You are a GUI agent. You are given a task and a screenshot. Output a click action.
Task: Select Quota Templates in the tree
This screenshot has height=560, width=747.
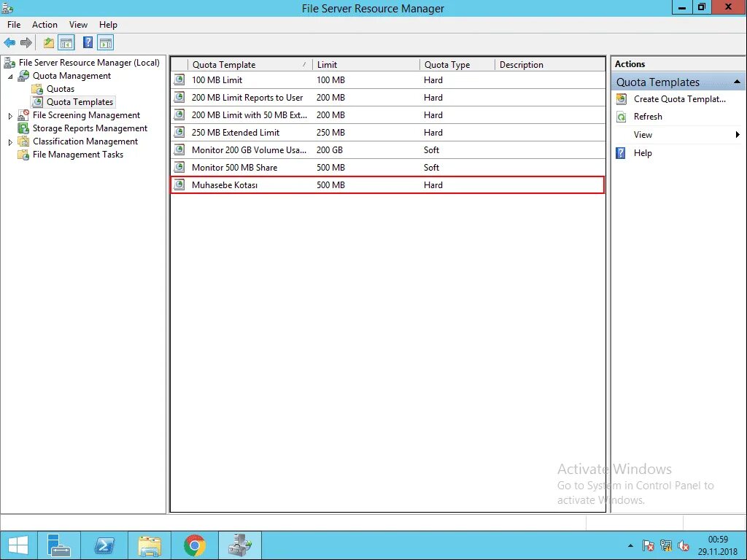click(x=80, y=102)
